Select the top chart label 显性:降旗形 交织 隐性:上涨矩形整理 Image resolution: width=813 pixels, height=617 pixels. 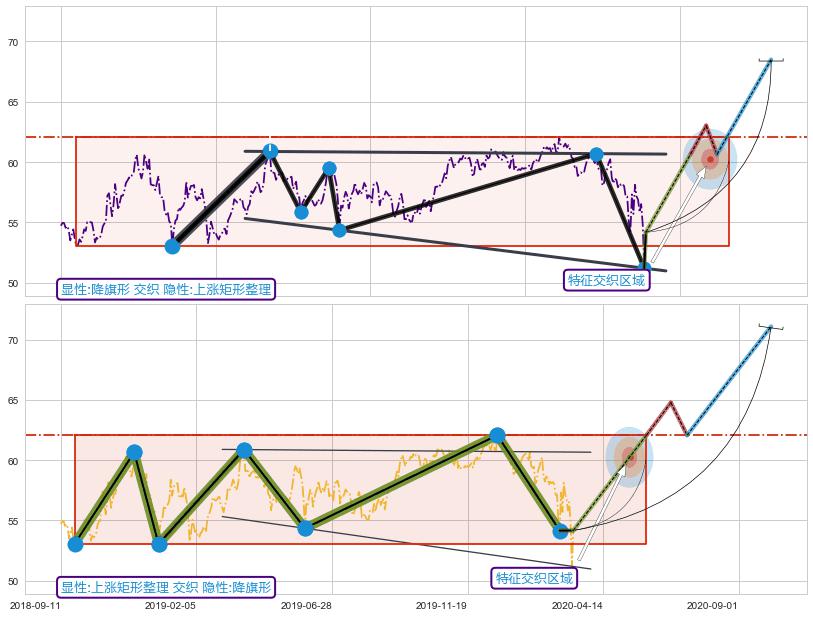166,289
